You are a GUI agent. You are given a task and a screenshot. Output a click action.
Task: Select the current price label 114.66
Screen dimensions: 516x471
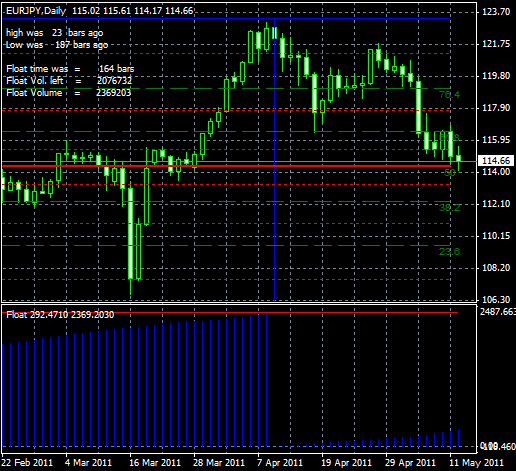[x=496, y=161]
